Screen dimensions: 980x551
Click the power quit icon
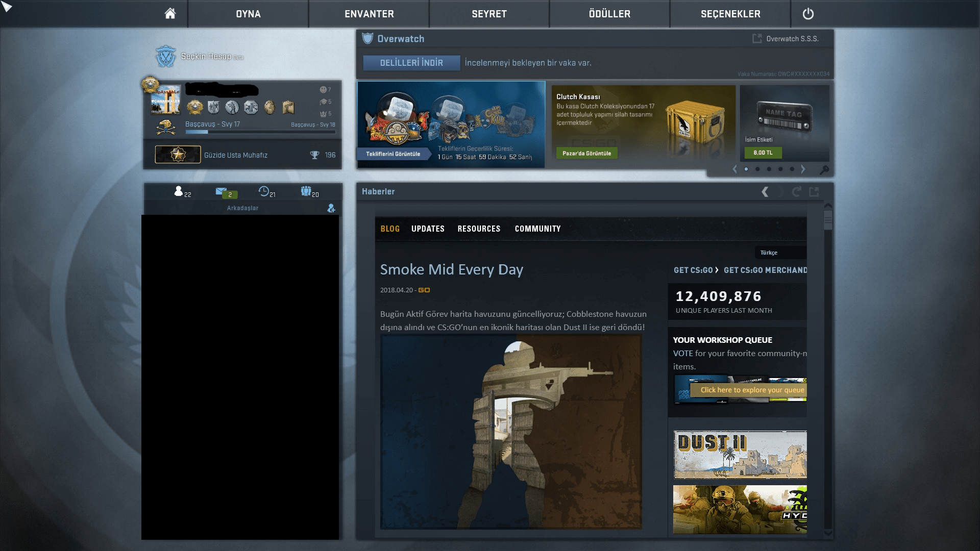[808, 14]
